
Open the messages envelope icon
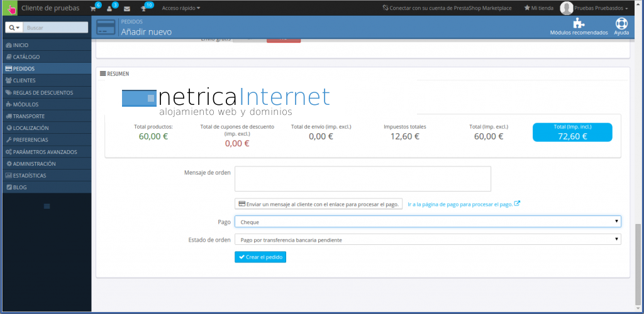(x=127, y=9)
